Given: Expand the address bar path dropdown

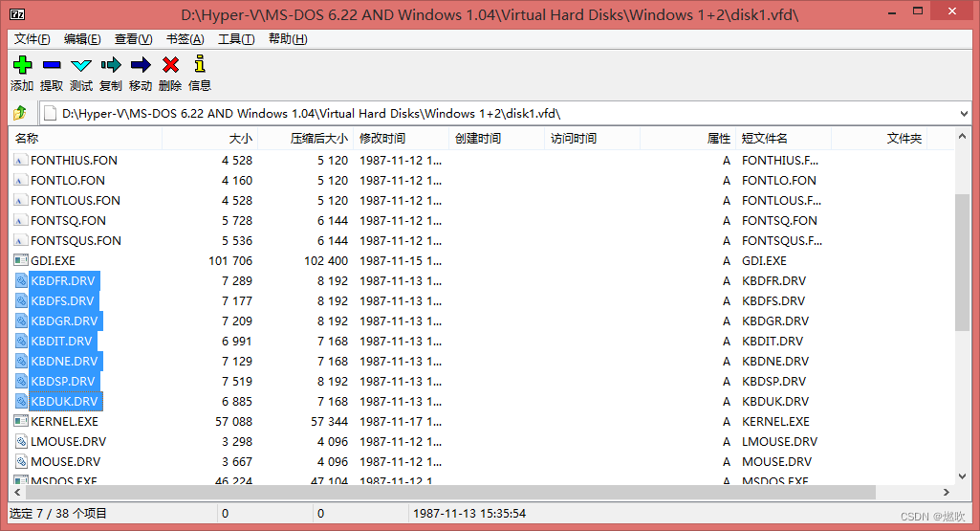Looking at the screenshot, I should (x=963, y=114).
